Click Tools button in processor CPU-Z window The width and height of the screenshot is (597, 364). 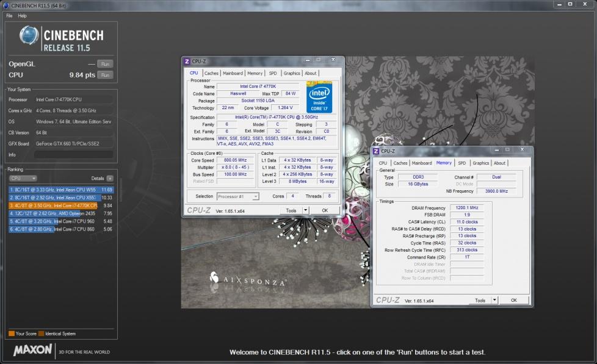click(291, 210)
